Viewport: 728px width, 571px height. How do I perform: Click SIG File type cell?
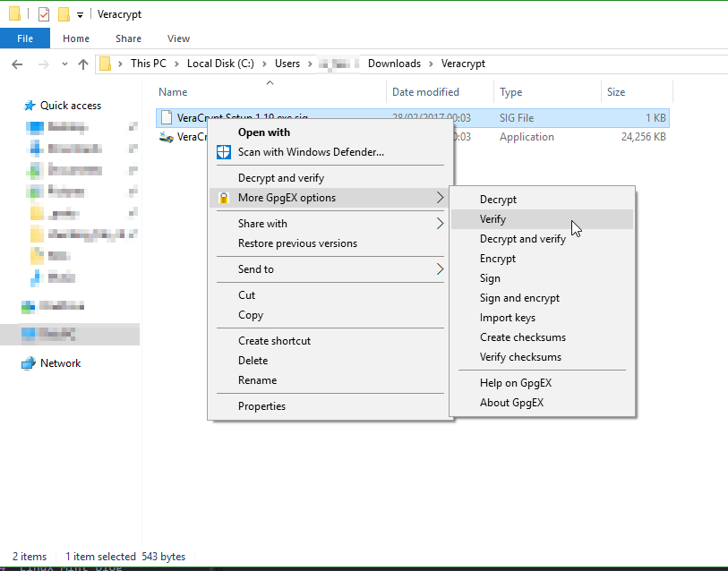pyautogui.click(x=517, y=118)
